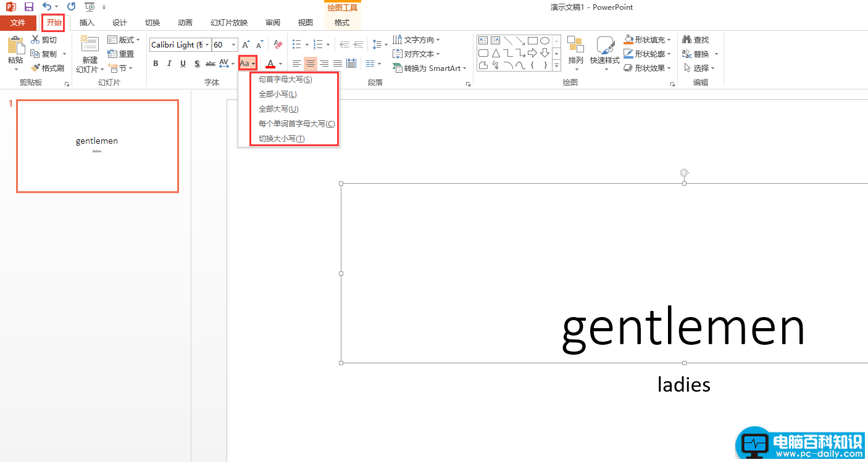Open the character spacing (AV) dropdown
The image size is (868, 462).
point(226,64)
